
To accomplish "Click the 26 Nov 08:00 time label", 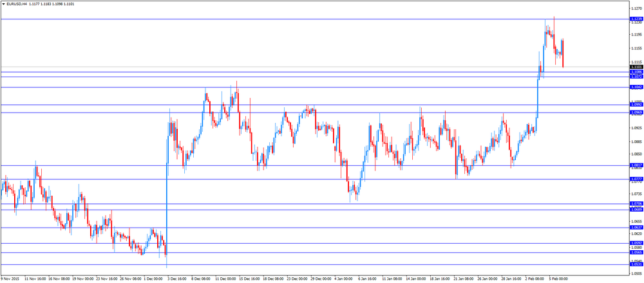I will click(131, 278).
